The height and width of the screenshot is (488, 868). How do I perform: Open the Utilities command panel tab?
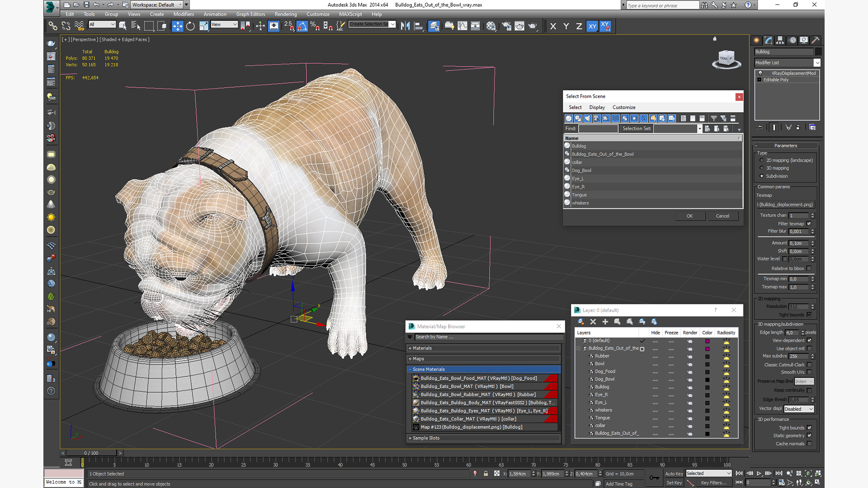click(815, 40)
